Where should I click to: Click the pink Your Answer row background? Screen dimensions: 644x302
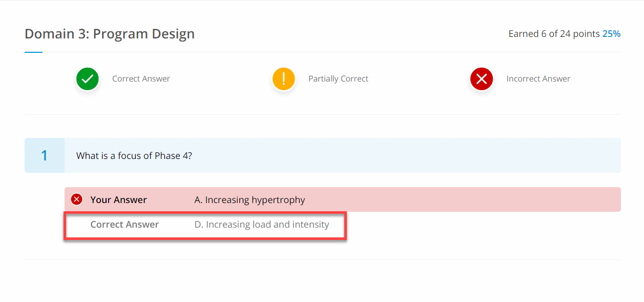click(x=343, y=199)
